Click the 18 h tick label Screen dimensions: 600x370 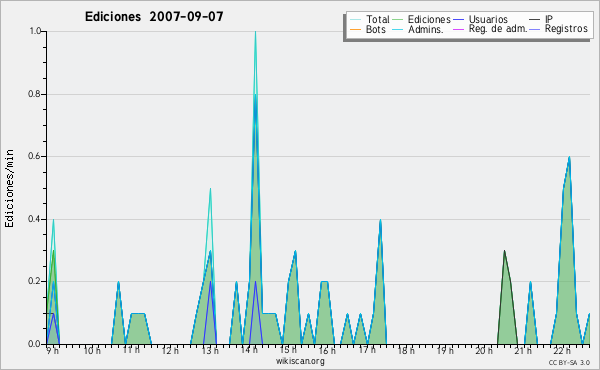pyautogui.click(x=406, y=350)
